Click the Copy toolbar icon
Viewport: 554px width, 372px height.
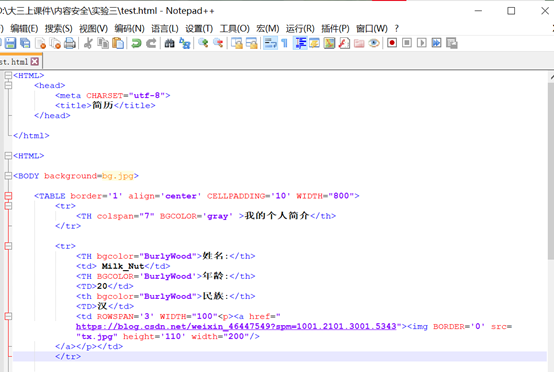(x=103, y=43)
